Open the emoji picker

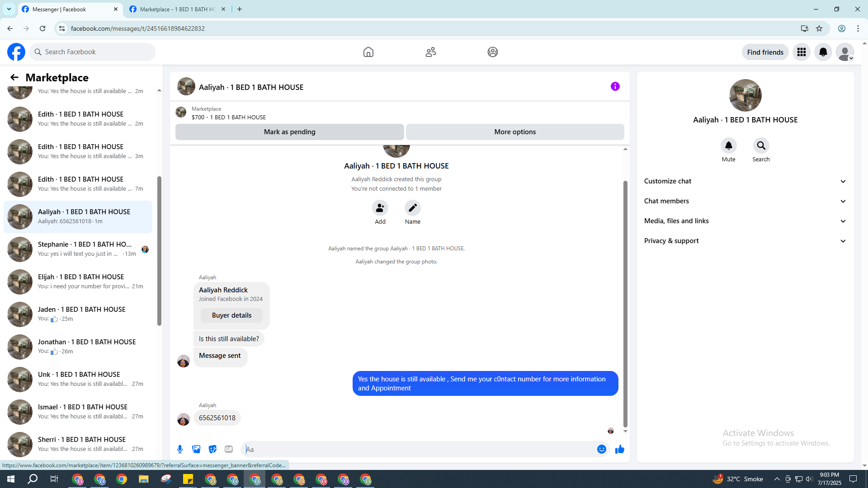click(602, 449)
